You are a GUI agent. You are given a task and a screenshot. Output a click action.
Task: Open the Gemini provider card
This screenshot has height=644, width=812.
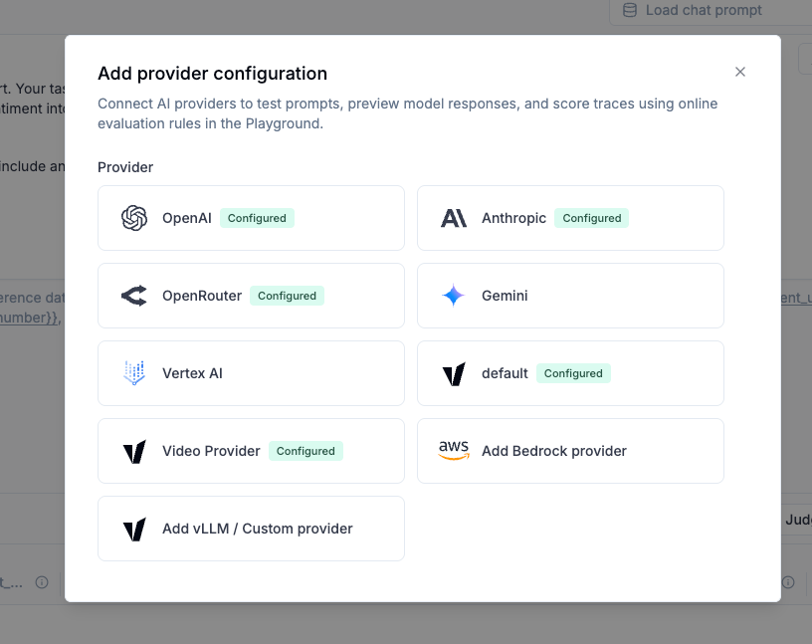(x=570, y=295)
